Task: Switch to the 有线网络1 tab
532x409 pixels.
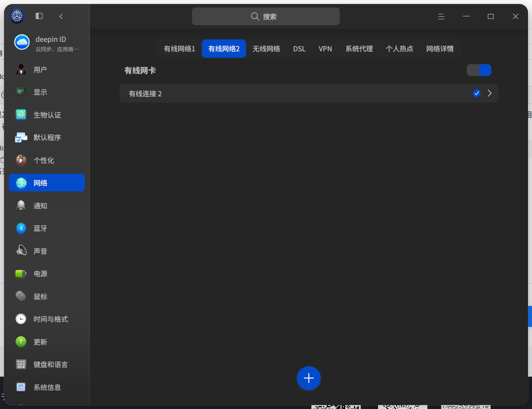Action: (180, 49)
